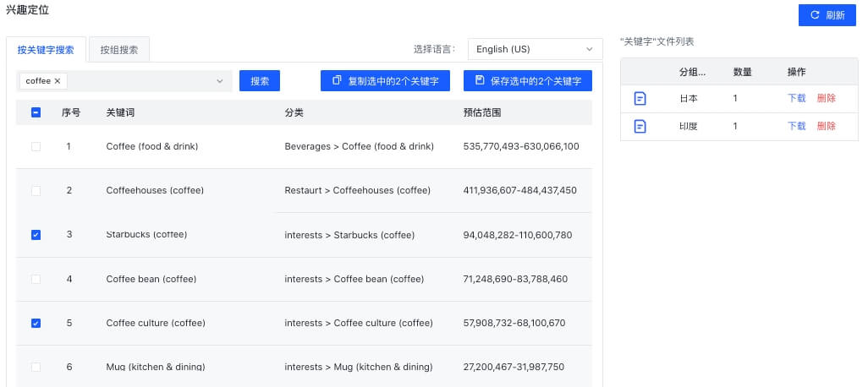Check the Coffee (food & drink) row checkbox
868x387 pixels.
tap(36, 146)
